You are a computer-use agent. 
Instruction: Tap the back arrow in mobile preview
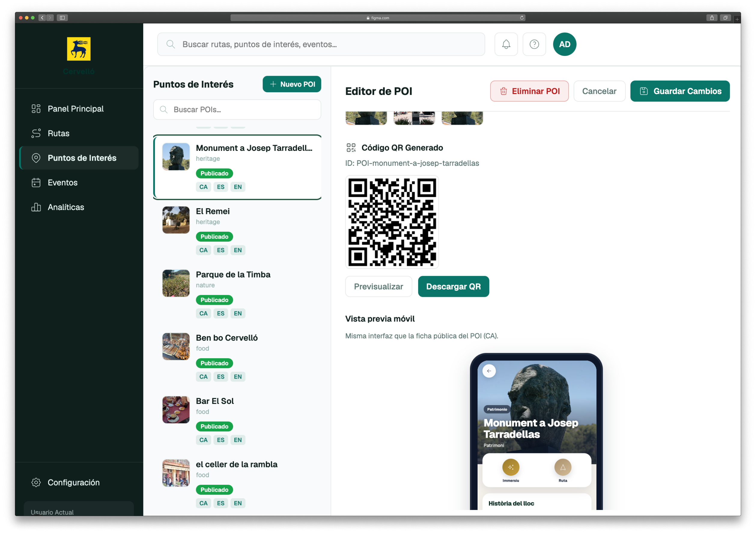[x=489, y=371]
